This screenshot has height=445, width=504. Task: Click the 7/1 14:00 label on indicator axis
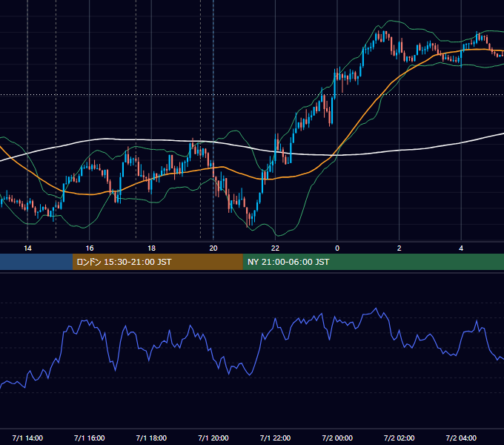click(27, 438)
